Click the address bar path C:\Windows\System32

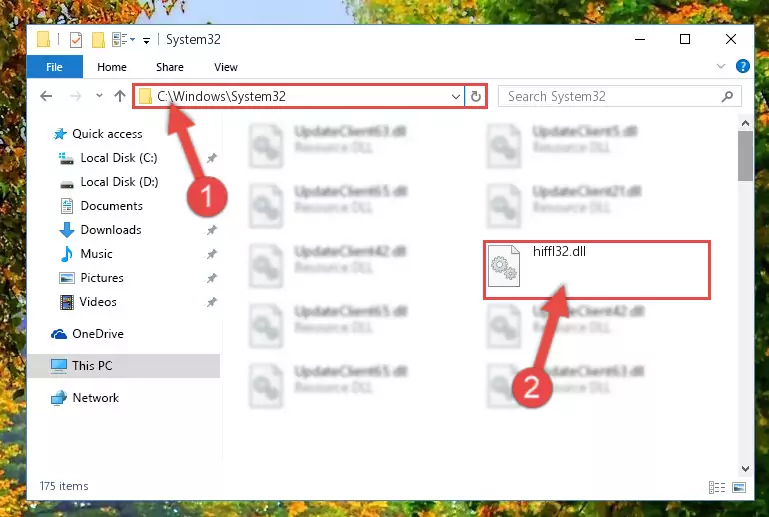point(221,96)
